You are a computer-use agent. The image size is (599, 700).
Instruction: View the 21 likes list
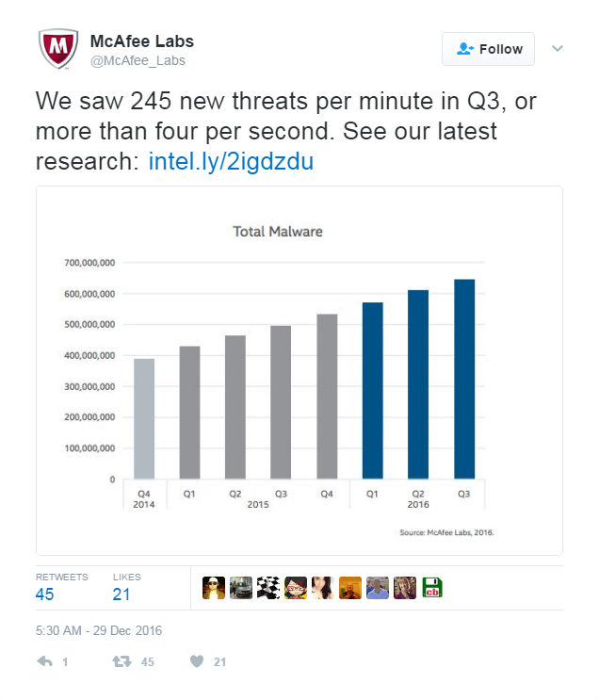(x=127, y=587)
